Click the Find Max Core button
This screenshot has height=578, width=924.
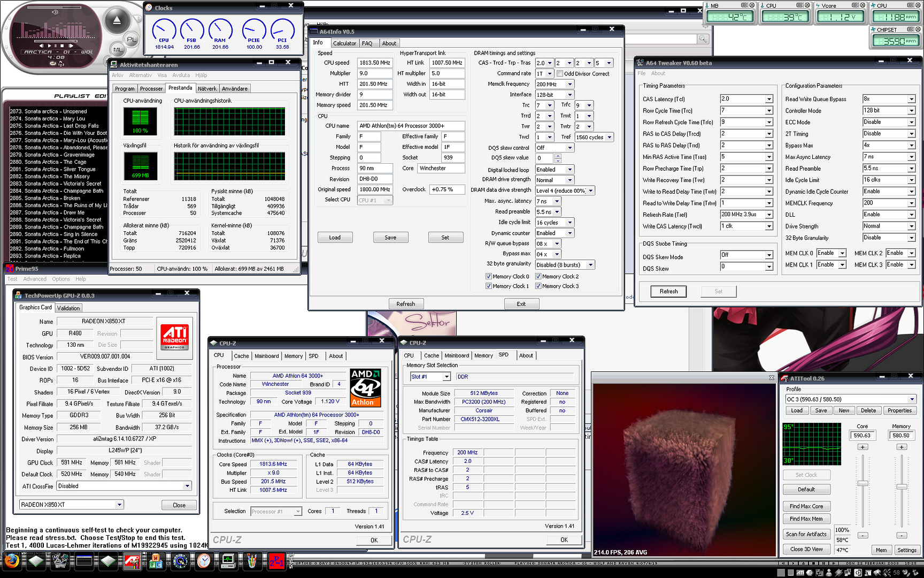click(806, 506)
